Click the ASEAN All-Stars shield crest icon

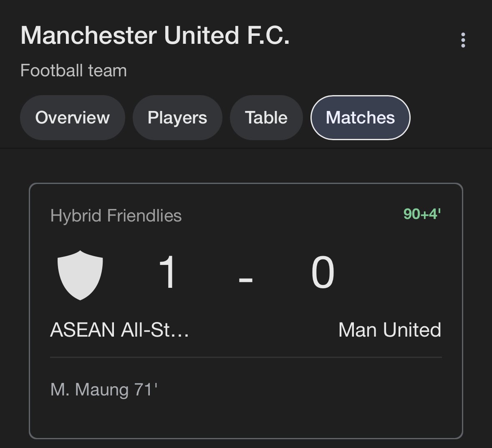point(80,275)
